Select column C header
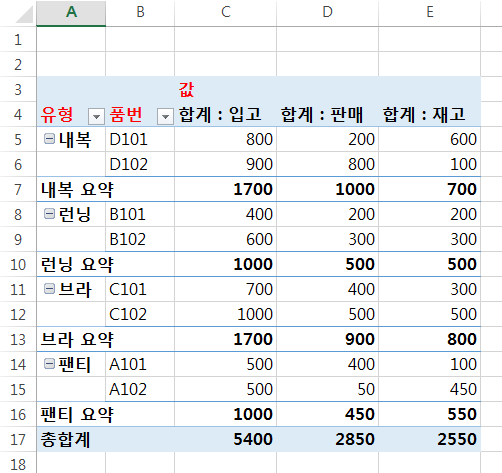502x473 pixels. [x=226, y=13]
